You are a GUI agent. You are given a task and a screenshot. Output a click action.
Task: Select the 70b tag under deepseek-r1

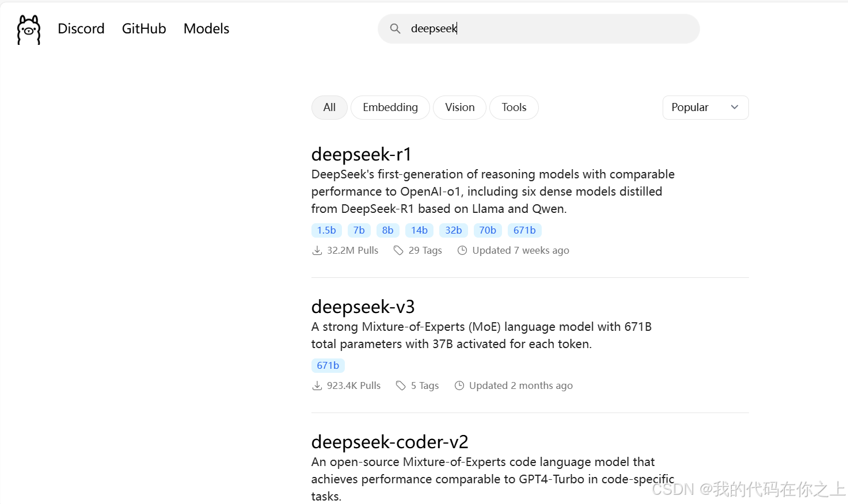point(488,230)
